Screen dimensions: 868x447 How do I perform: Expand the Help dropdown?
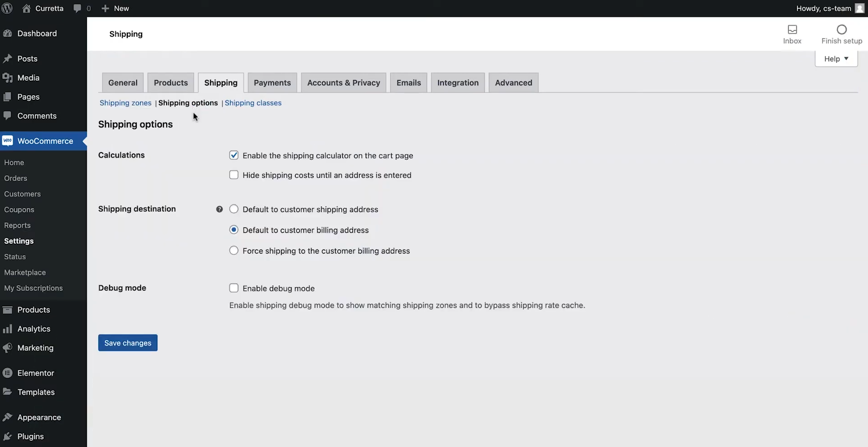click(836, 59)
